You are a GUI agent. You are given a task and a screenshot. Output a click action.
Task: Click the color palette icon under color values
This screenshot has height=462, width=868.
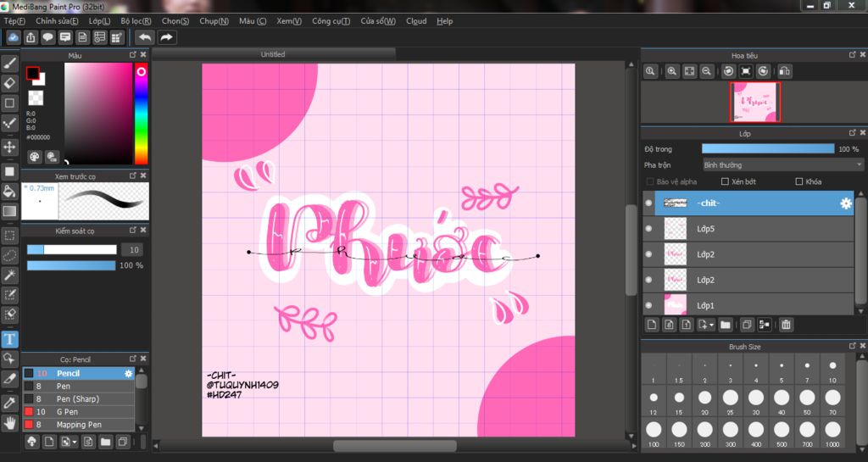[x=34, y=157]
